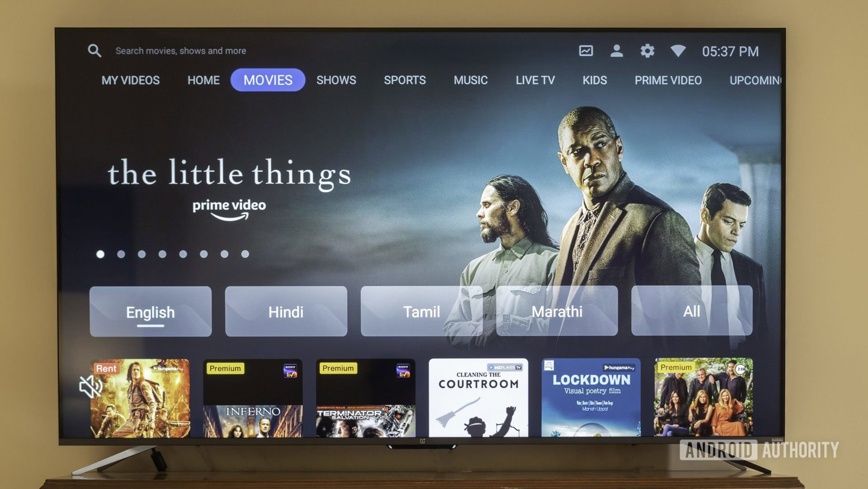Select the MOVIES tab
Image resolution: width=868 pixels, height=489 pixels.
click(x=267, y=80)
